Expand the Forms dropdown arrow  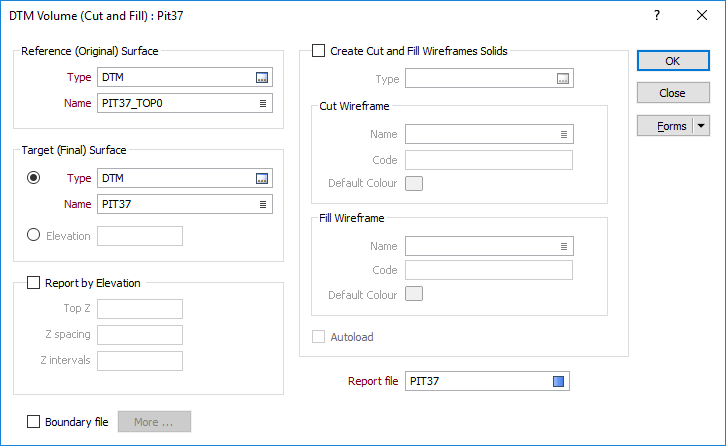pyautogui.click(x=701, y=126)
